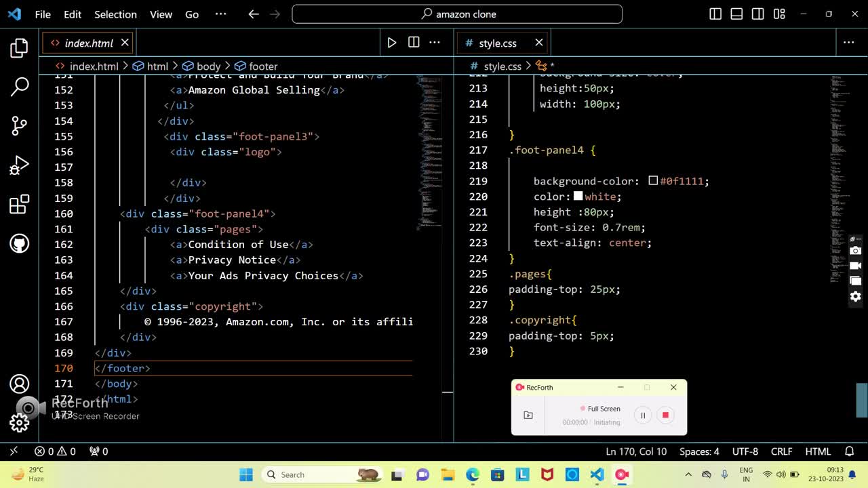This screenshot has width=868, height=488.
Task: Toggle the secondary side bar layout
Action: click(758, 14)
